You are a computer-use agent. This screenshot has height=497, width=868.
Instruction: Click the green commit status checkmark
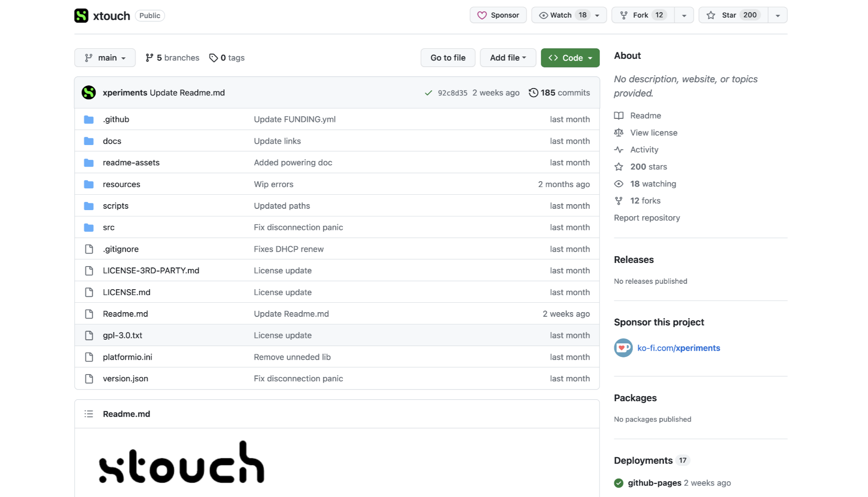point(429,93)
